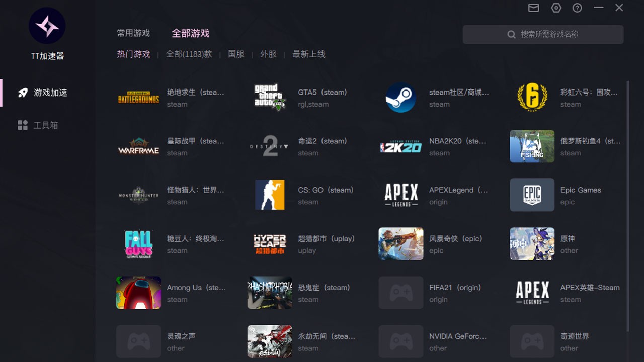Click the FIFA21 (origin) title

(455, 288)
